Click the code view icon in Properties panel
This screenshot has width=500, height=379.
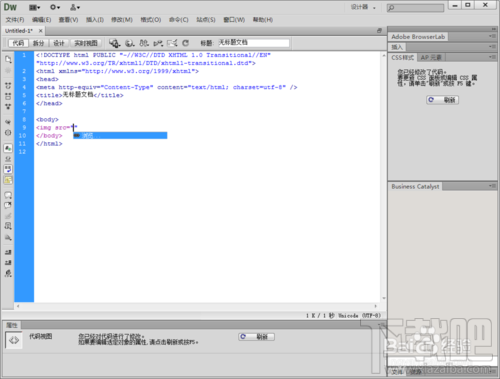(x=14, y=340)
